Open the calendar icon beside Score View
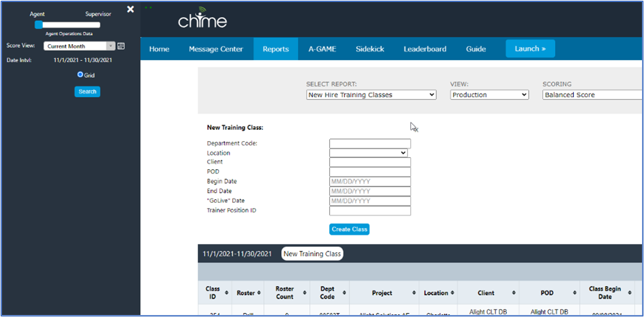 (x=121, y=46)
